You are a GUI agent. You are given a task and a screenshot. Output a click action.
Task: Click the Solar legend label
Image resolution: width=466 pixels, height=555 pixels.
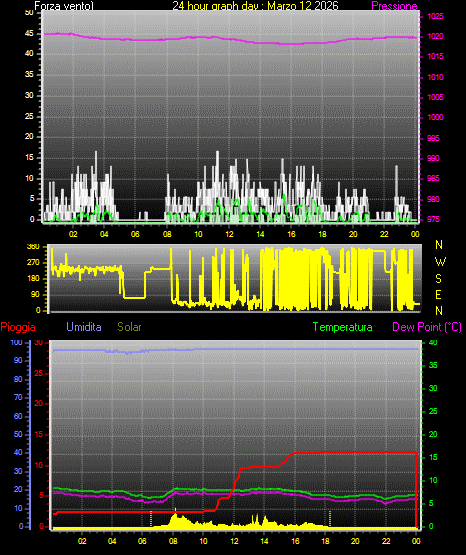coord(129,327)
